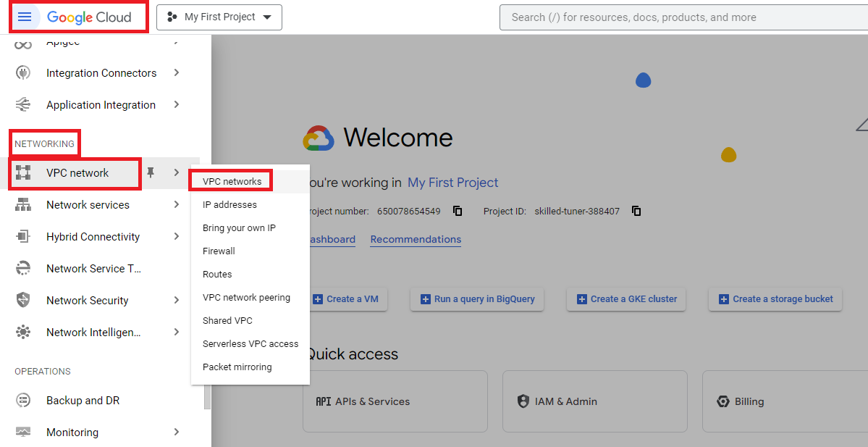Open the Recommendations link
868x447 pixels.
click(416, 239)
